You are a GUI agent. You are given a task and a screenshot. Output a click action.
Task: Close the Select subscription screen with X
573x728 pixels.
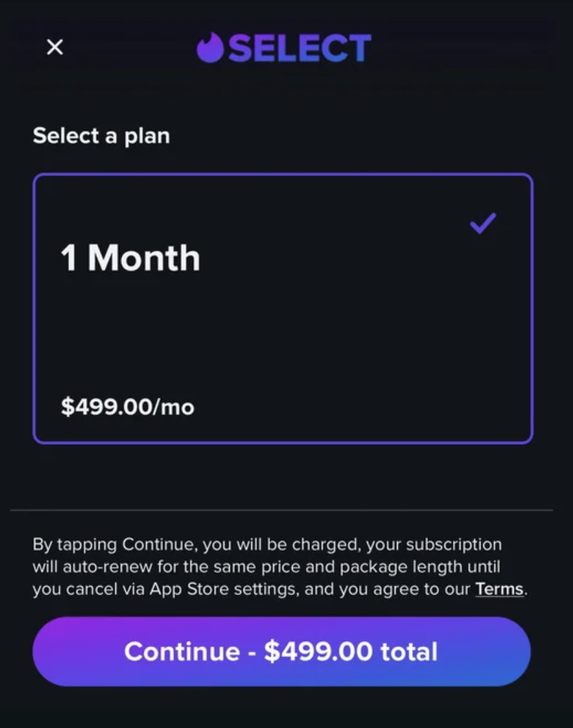[x=55, y=47]
